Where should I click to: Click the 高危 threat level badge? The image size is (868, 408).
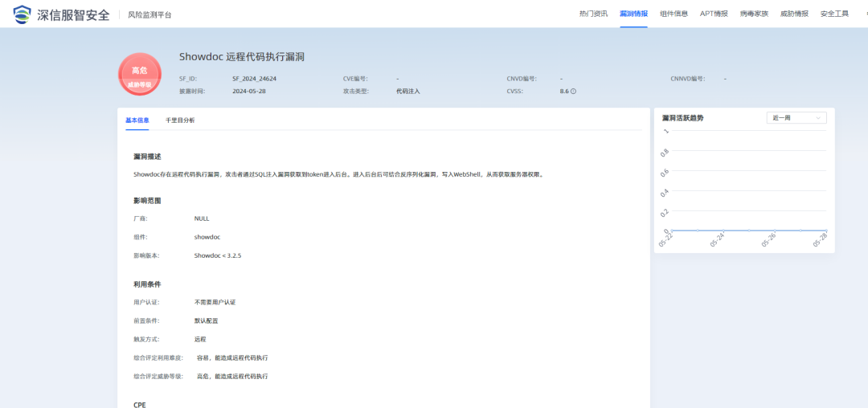point(140,75)
